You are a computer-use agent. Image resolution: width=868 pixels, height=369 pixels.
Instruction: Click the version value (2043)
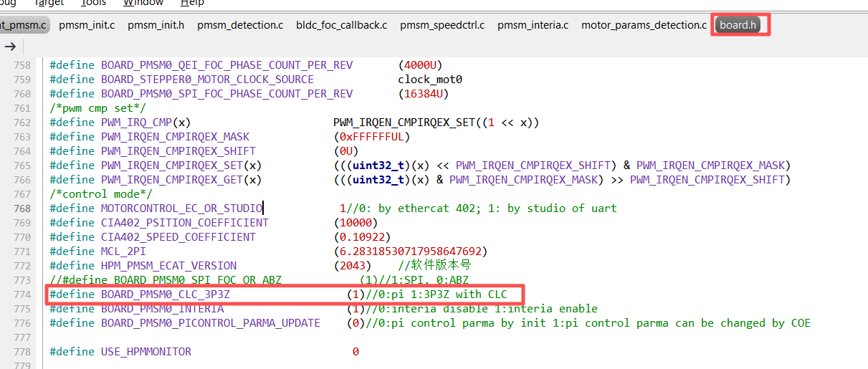coord(353,266)
